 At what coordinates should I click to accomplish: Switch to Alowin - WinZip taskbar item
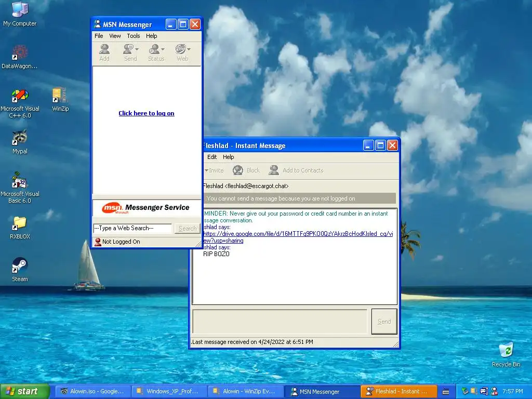pyautogui.click(x=245, y=391)
